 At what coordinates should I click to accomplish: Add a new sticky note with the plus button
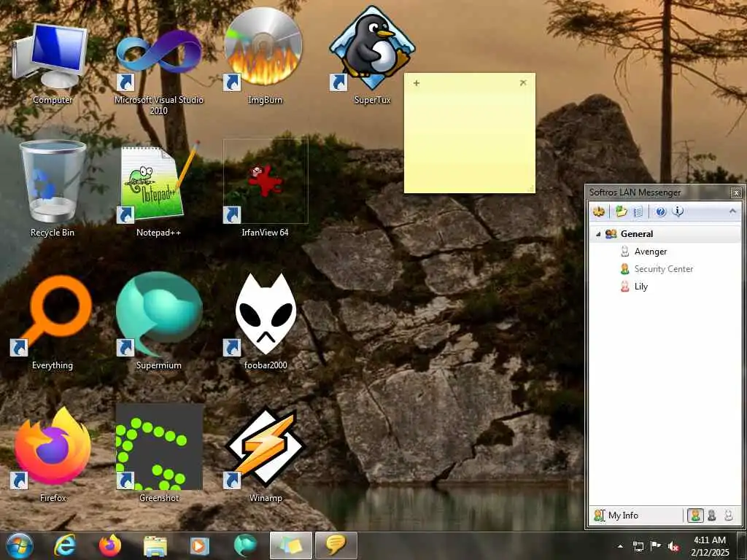pyautogui.click(x=417, y=83)
